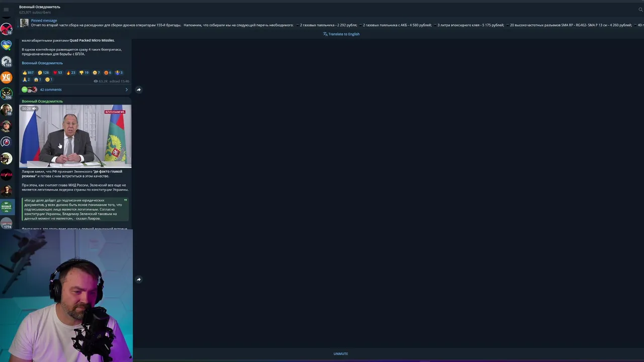This screenshot has height=362, width=644.
Task: Click the UNMUTE button at bottom
Action: click(x=341, y=353)
